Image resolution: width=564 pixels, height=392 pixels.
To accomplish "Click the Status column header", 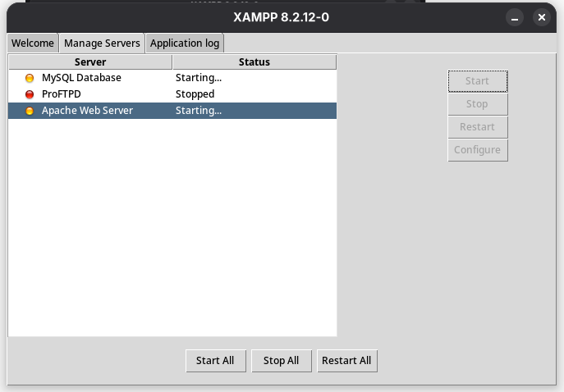I will coord(254,62).
